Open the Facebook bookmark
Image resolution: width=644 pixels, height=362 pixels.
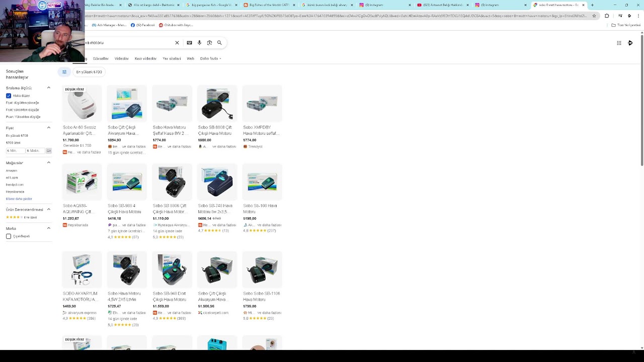click(x=143, y=25)
